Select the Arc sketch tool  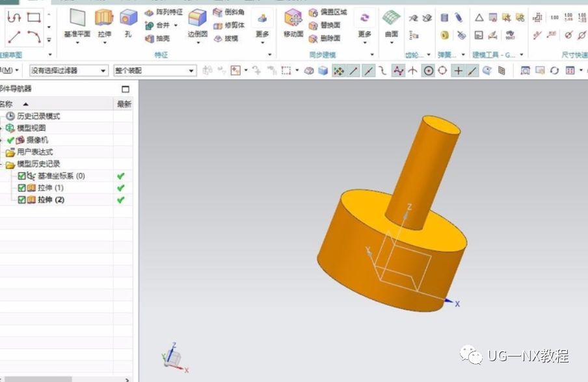pos(34,36)
